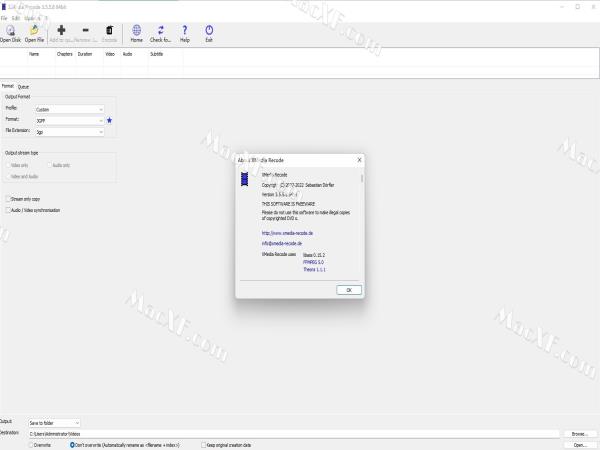Check Keep original creation date
This screenshot has width=600, height=450.
(204, 445)
